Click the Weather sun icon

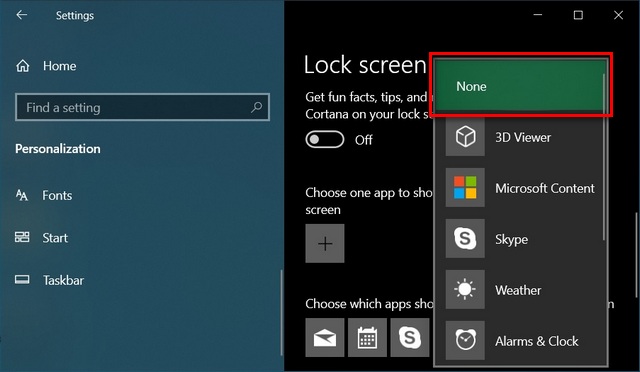465,289
